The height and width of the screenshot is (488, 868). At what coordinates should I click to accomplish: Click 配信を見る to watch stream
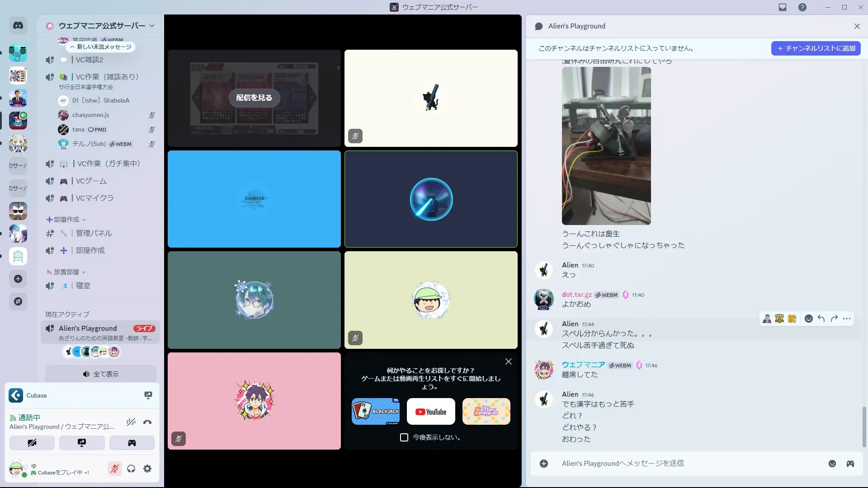[254, 98]
